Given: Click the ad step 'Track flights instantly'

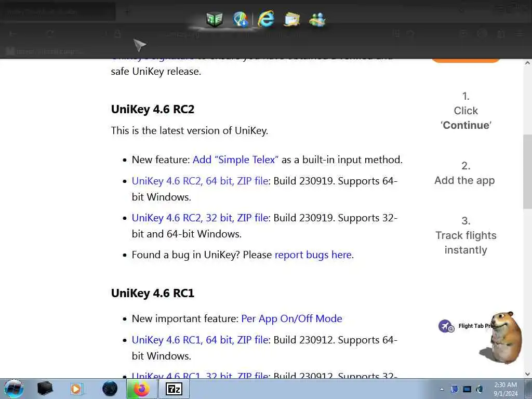Looking at the screenshot, I should tap(466, 243).
